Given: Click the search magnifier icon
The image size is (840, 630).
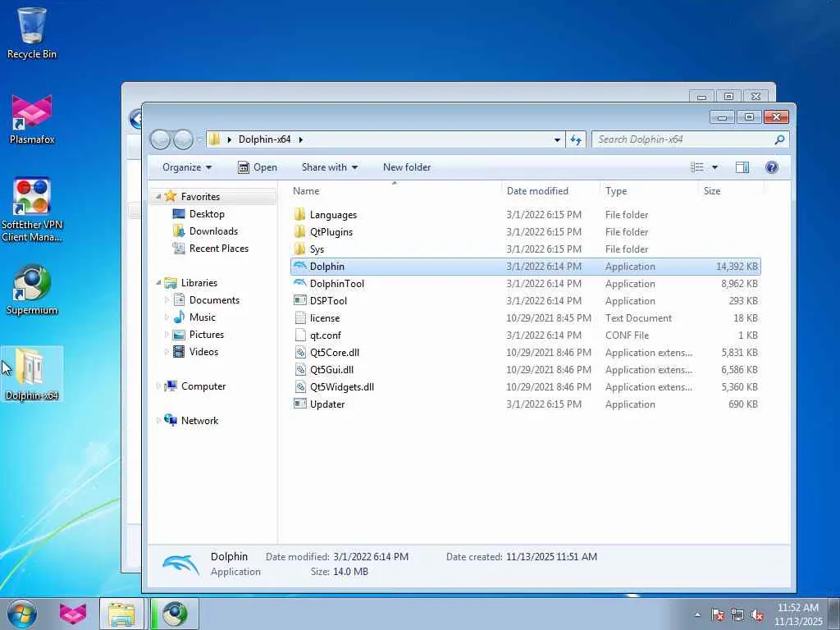Looking at the screenshot, I should click(779, 139).
